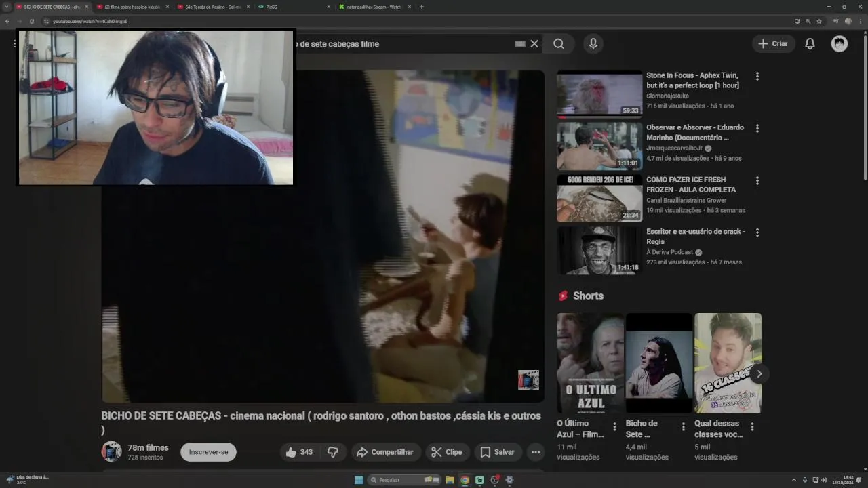Open the O Último Azul short thumbnail
868x488 pixels.
point(591,363)
